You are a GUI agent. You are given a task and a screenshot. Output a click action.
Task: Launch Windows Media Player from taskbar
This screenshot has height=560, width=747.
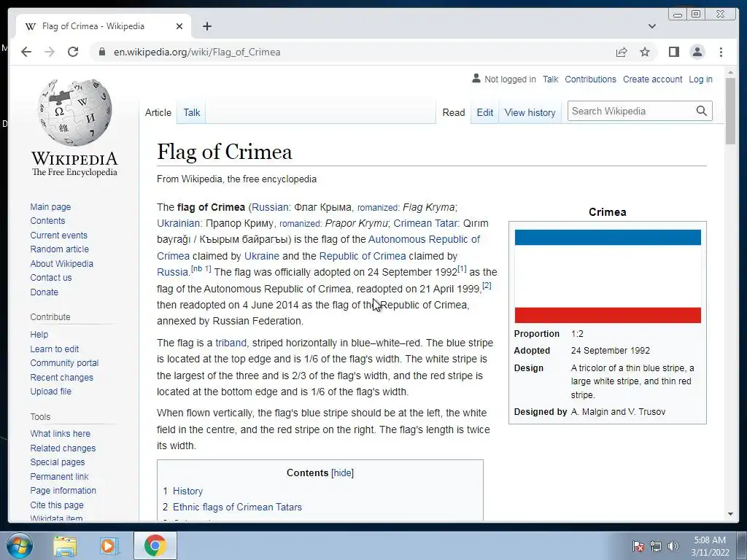(109, 546)
